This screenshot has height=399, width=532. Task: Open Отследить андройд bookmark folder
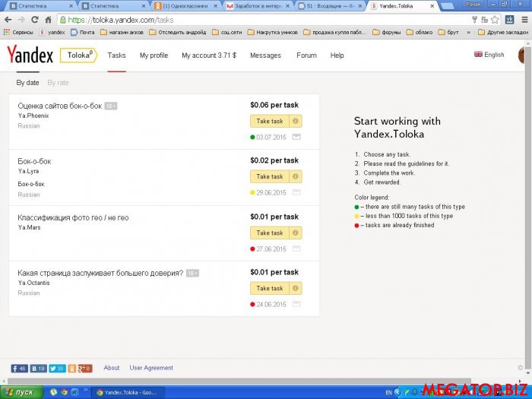pyautogui.click(x=178, y=32)
